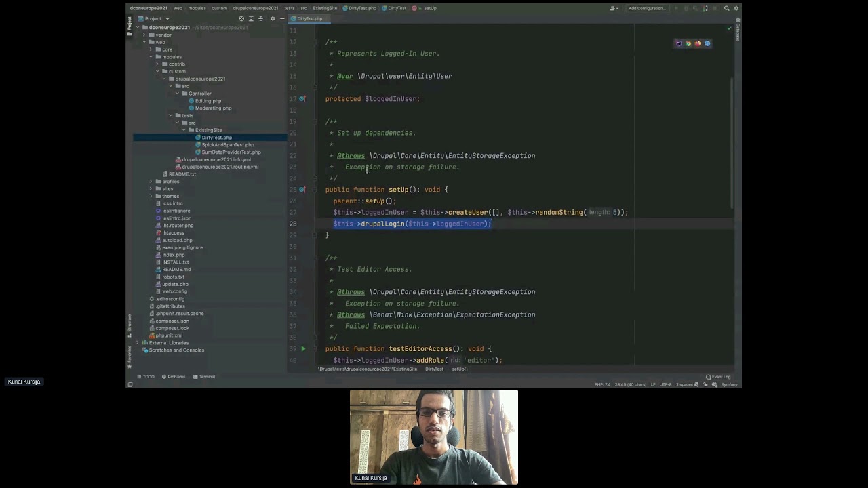Click Run with Coverage icon
Viewport: 868px width, 488px height.
696,8
